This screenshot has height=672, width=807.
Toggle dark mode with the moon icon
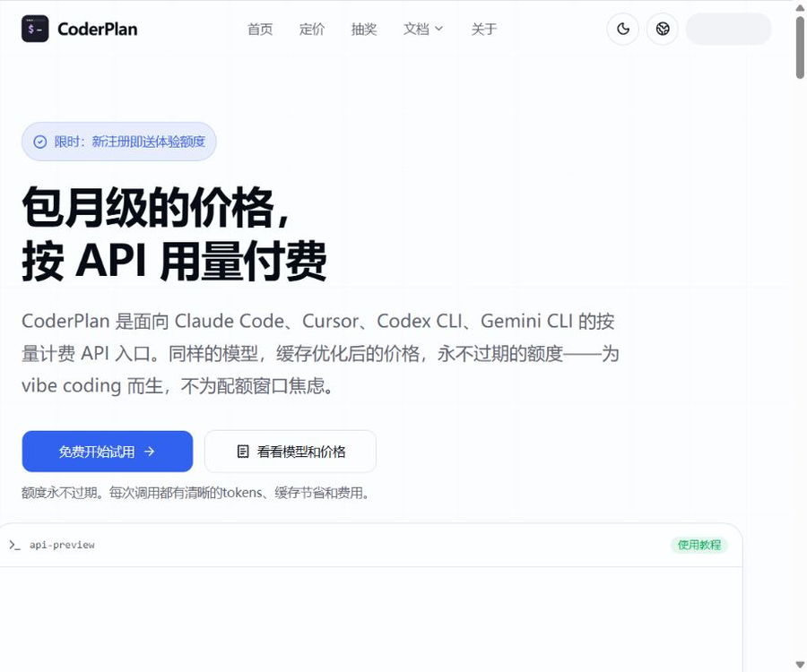(623, 29)
